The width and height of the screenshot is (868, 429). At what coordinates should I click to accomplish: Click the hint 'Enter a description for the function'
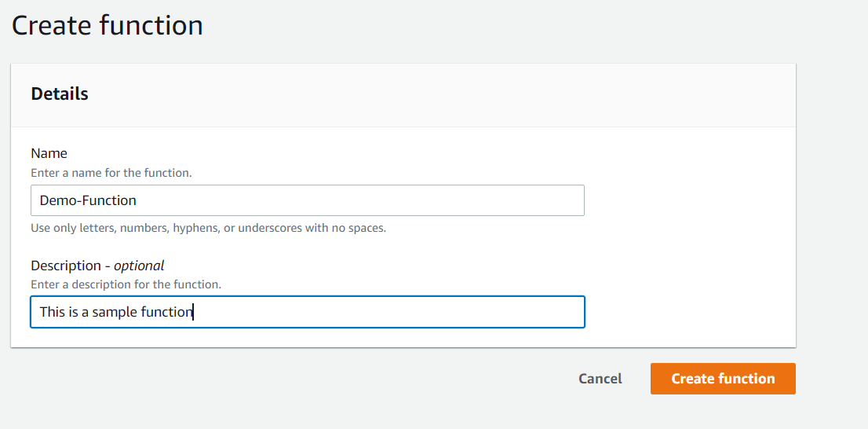pyautogui.click(x=126, y=284)
